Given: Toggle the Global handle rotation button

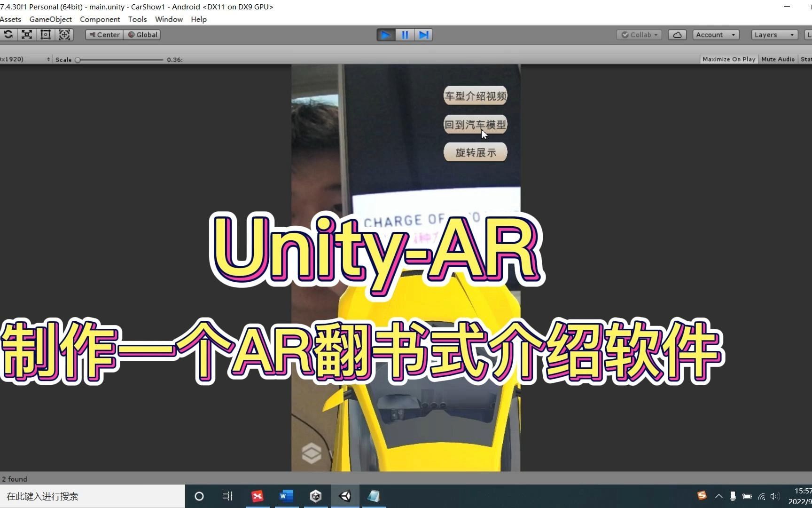Looking at the screenshot, I should point(142,35).
